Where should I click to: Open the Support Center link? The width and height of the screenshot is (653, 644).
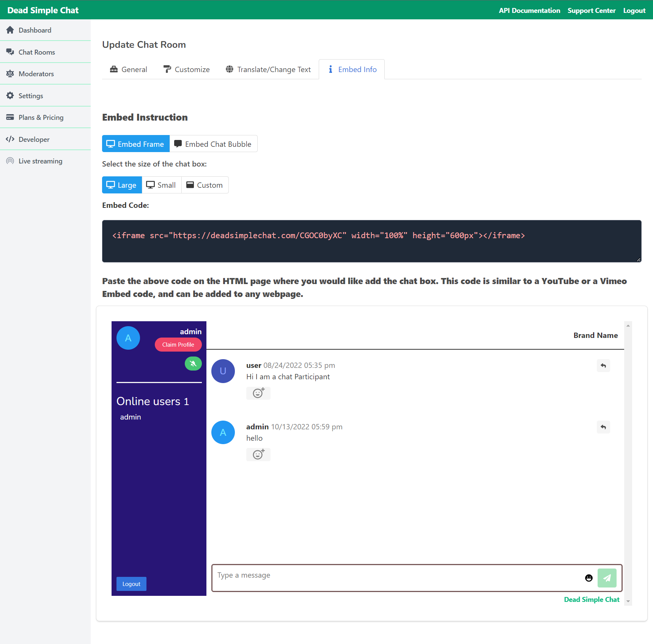click(x=592, y=10)
